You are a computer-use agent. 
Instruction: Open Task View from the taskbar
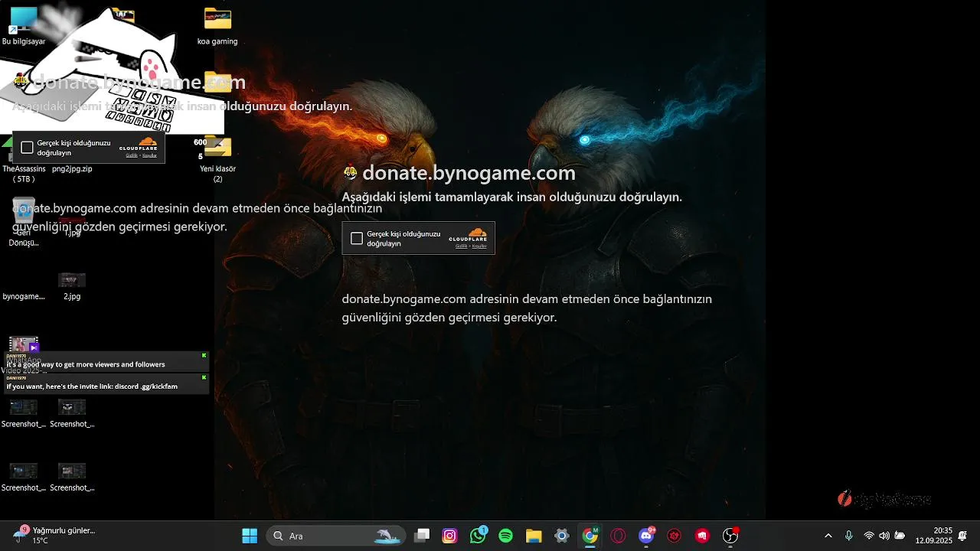tap(422, 536)
